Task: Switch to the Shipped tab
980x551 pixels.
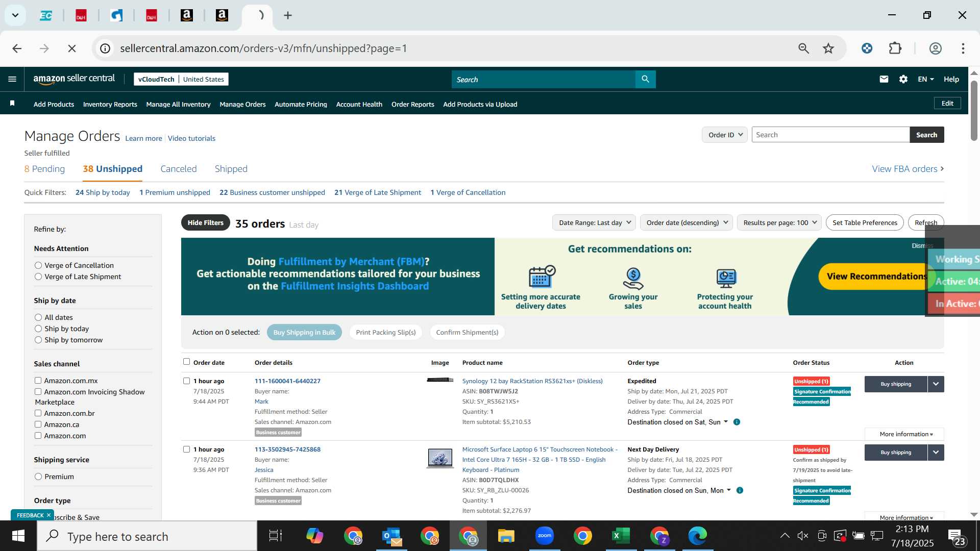Action: (231, 169)
